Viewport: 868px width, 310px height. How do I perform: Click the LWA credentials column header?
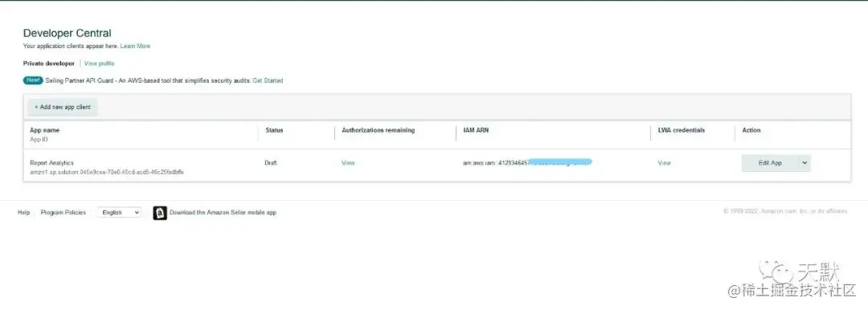(x=682, y=131)
